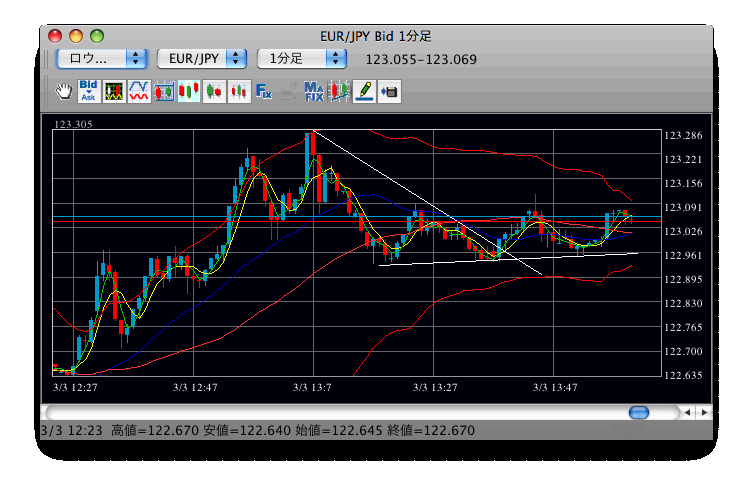Maximize the window with green button
Viewport: 753px width, 495px height.
click(x=97, y=36)
